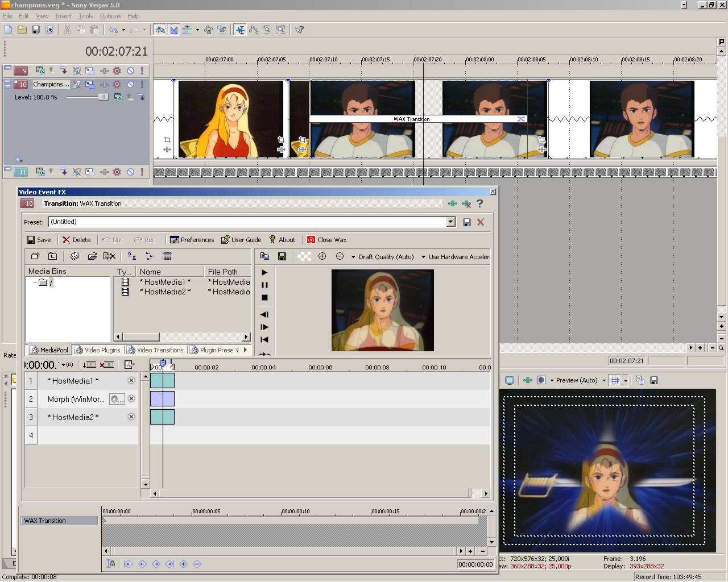Save the project with the main toolbar disk icon

[36, 30]
